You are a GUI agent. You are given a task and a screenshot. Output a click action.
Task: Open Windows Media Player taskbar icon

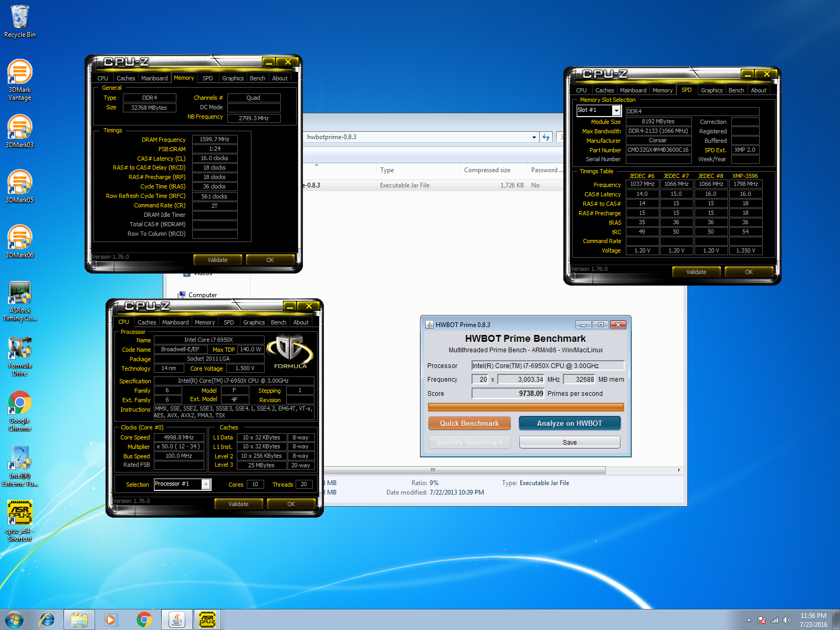point(111,619)
